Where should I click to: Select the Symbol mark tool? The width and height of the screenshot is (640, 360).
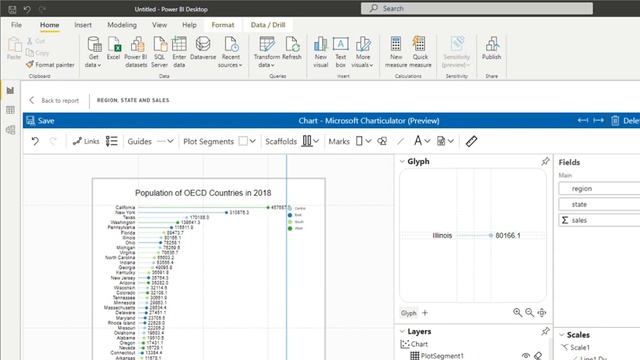pyautogui.click(x=382, y=141)
